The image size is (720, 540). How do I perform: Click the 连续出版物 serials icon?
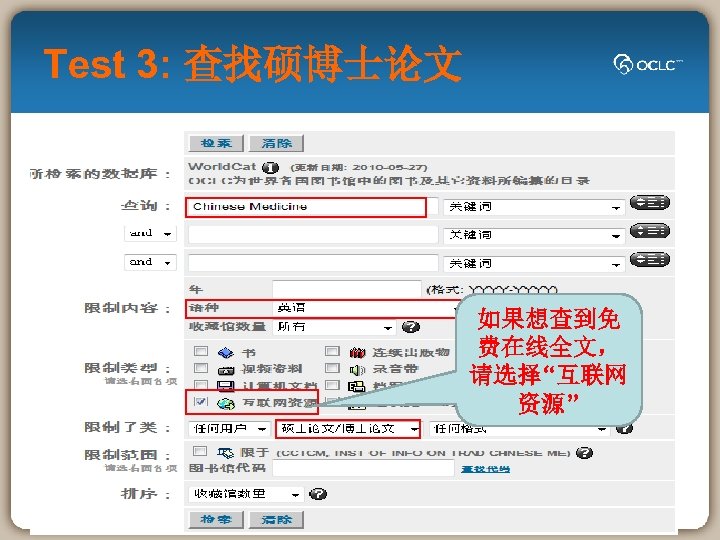tap(357, 353)
